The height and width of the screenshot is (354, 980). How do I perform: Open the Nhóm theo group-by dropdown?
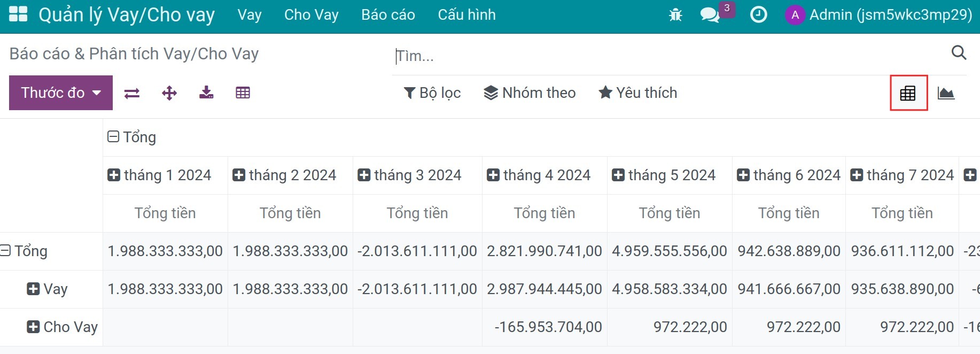(530, 93)
